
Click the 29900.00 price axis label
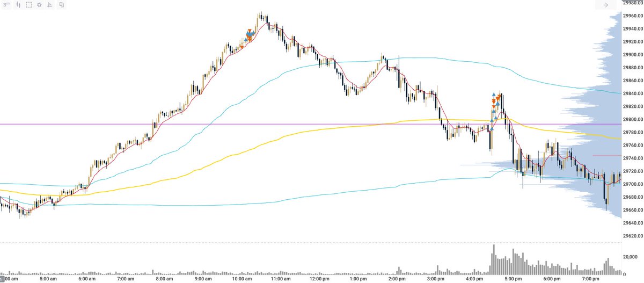pos(632,55)
